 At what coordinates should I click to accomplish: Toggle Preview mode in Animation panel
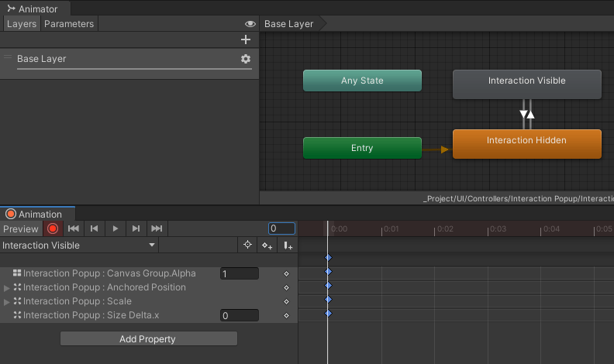pyautogui.click(x=20, y=228)
